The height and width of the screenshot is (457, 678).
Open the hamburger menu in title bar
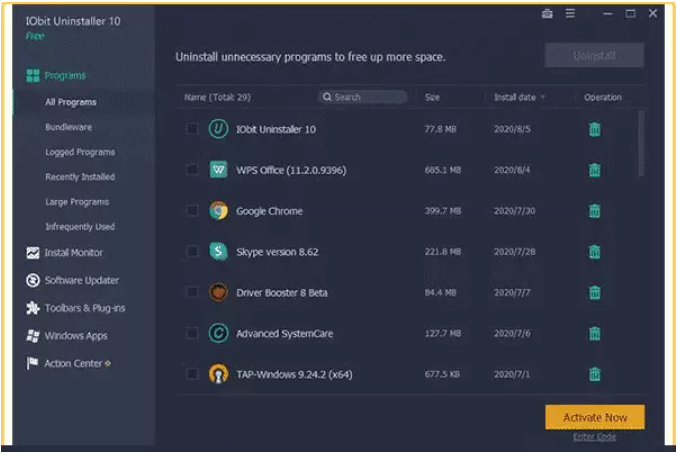pyautogui.click(x=570, y=14)
